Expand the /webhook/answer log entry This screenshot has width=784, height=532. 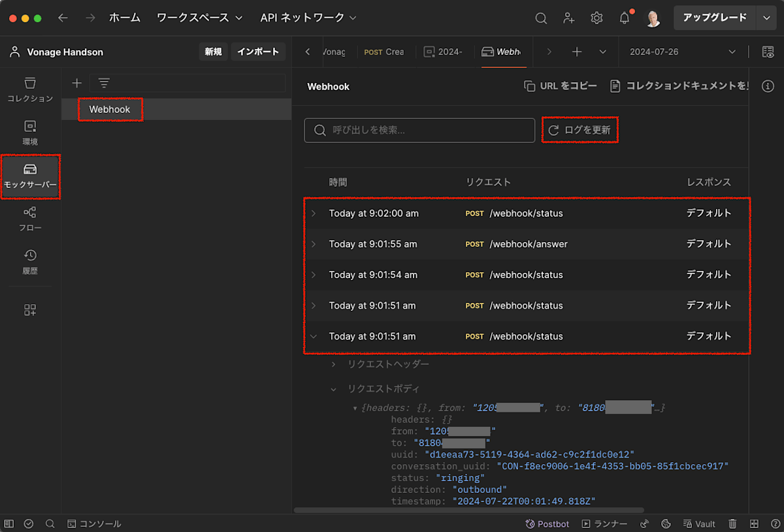(x=314, y=244)
